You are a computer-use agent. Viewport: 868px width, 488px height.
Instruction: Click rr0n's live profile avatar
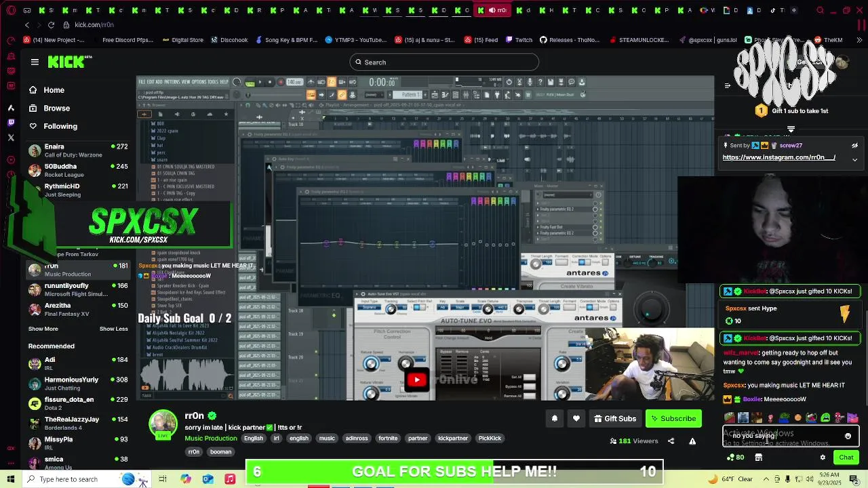tap(163, 424)
